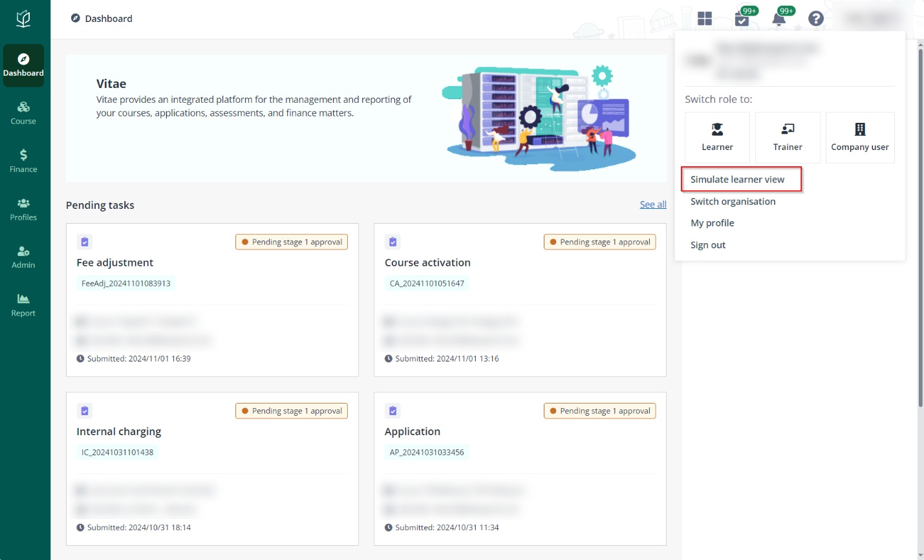Click the CA_20241101051647 reference tag
This screenshot has width=924, height=560.
click(427, 283)
